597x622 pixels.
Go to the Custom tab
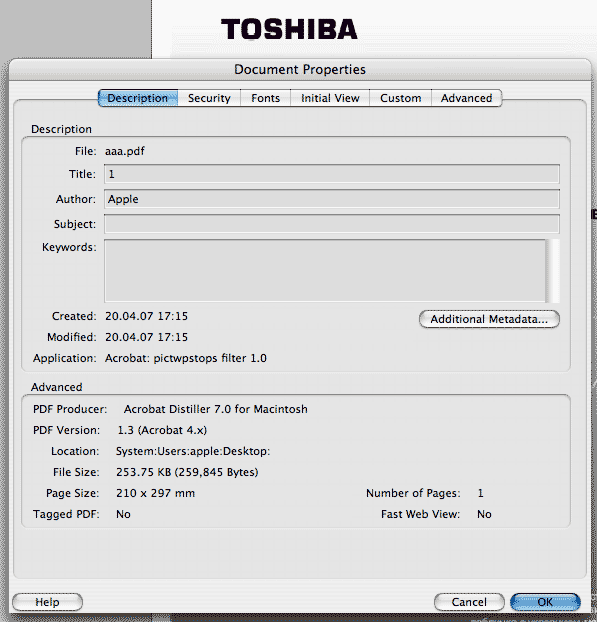click(400, 98)
